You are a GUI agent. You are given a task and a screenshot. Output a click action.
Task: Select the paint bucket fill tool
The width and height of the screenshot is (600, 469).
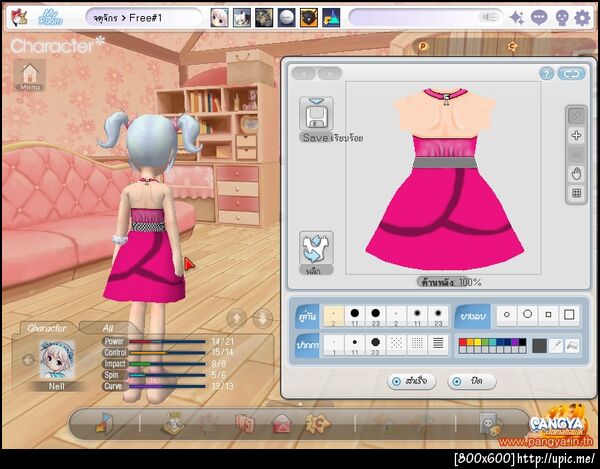point(572,346)
